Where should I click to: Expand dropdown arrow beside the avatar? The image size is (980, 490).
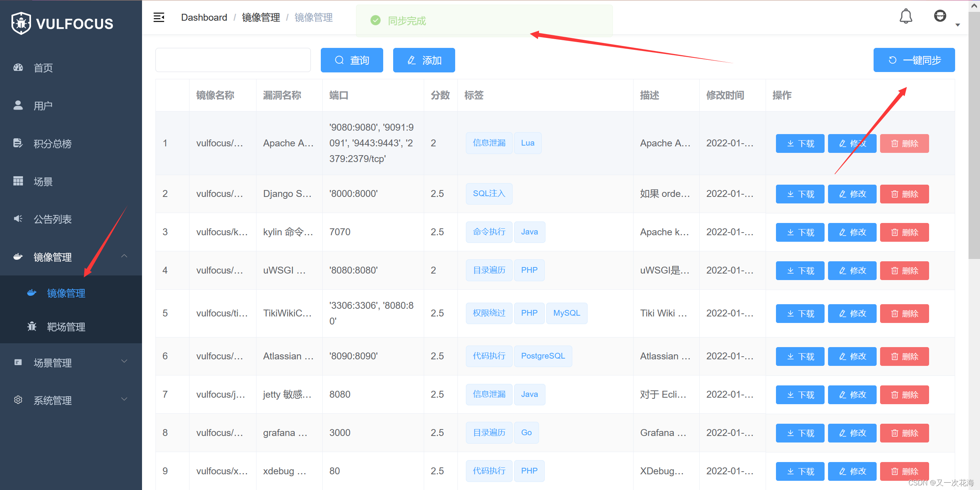[x=958, y=25]
